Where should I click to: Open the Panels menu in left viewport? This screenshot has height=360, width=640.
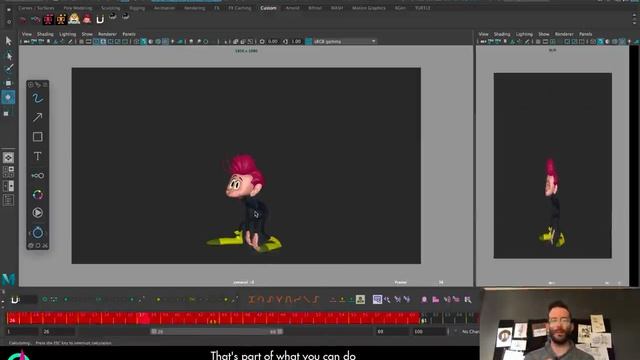point(129,34)
